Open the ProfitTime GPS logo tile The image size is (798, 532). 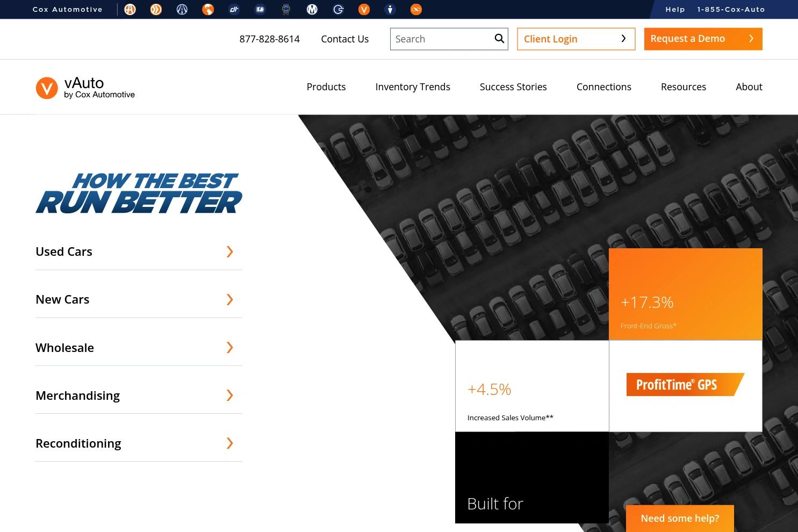686,386
